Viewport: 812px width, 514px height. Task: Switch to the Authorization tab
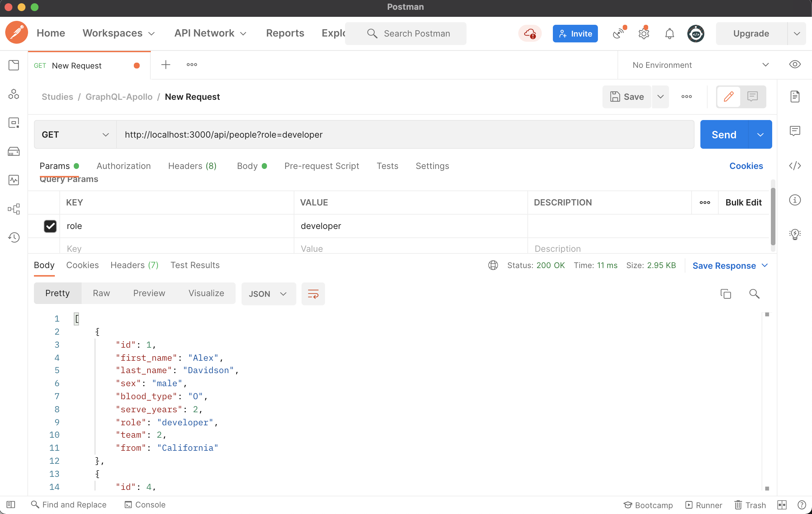[123, 166]
